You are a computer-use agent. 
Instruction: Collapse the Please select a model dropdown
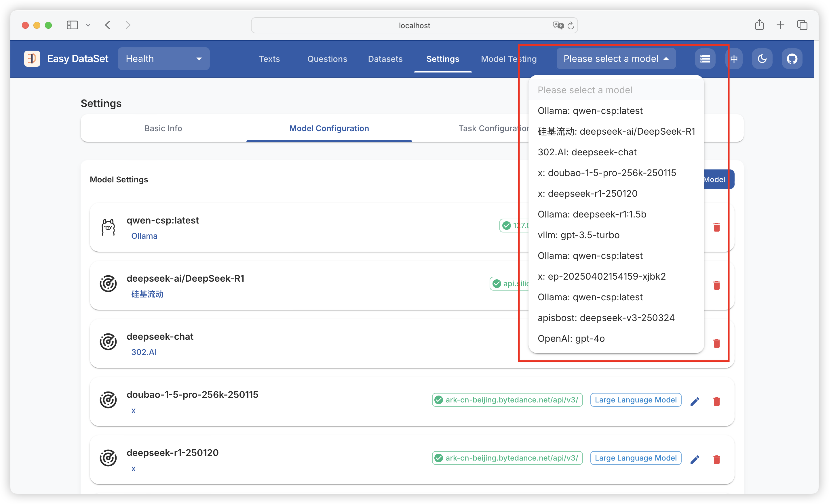click(x=616, y=59)
